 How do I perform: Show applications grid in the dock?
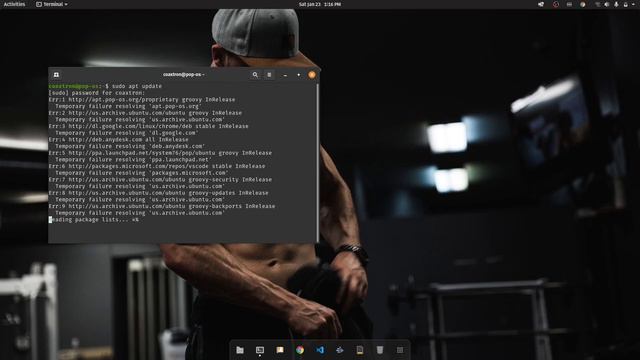[x=400, y=350]
